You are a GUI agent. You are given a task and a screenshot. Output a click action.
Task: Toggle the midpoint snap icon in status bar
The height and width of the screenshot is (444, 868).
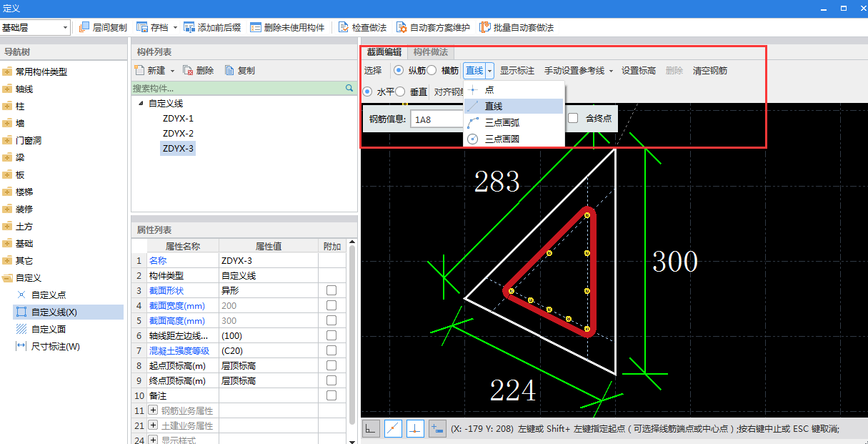tap(393, 428)
